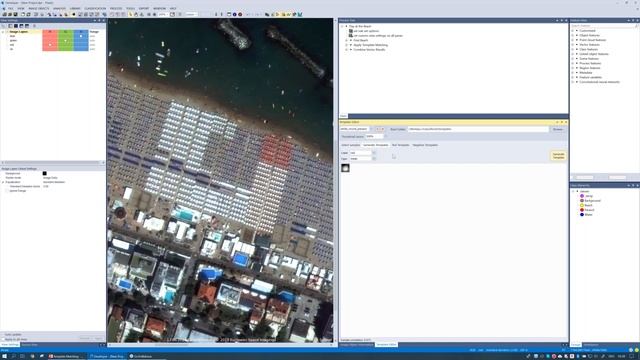Switch to Select Samples tab
This screenshot has width=640, height=360.
point(351,145)
